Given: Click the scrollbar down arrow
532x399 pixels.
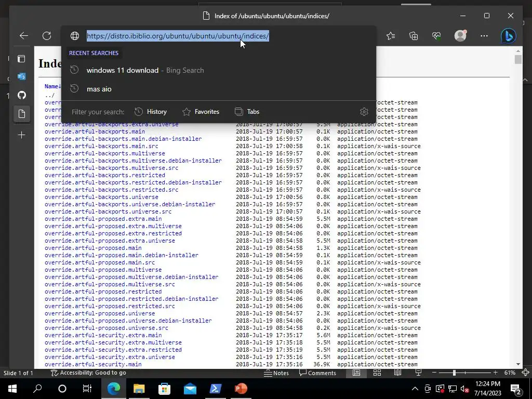Looking at the screenshot, I should [518, 364].
